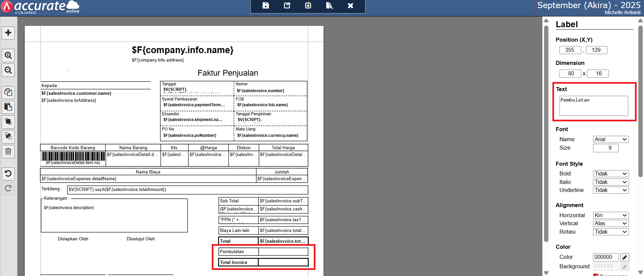644x276 pixels.
Task: Select the Faktur Penjualan title on canvas
Action: point(228,73)
